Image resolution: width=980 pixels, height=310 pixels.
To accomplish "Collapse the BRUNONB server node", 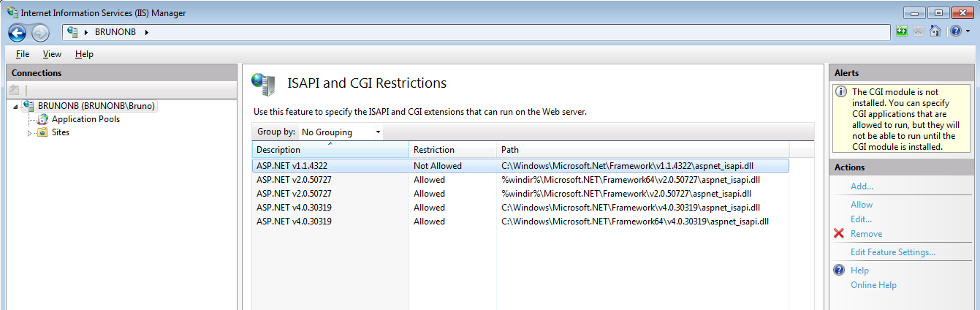I will coord(15,107).
